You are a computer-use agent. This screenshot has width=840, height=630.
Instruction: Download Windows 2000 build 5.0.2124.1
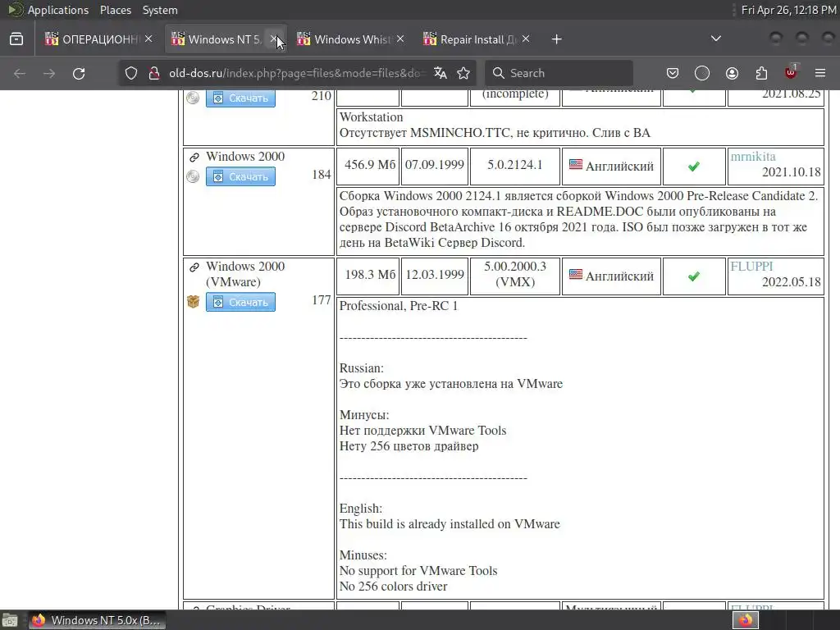[240, 177]
